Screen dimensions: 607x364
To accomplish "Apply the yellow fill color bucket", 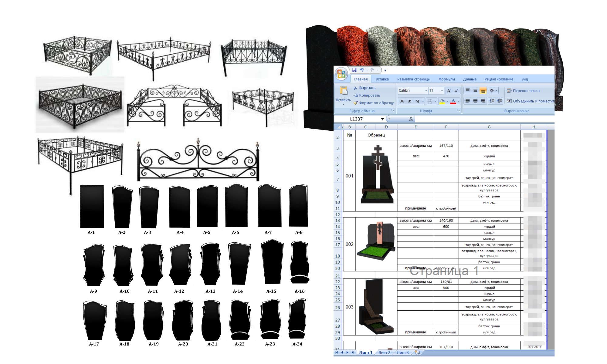I will click(442, 101).
